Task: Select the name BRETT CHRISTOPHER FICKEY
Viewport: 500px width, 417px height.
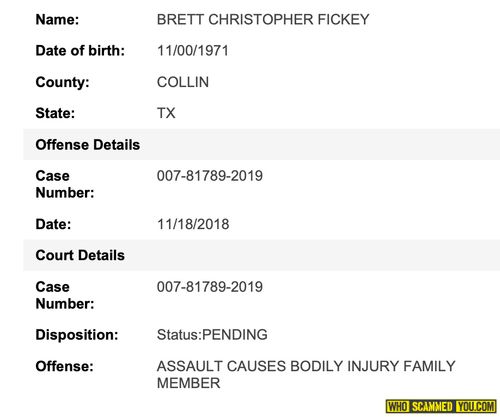Action: pos(263,19)
